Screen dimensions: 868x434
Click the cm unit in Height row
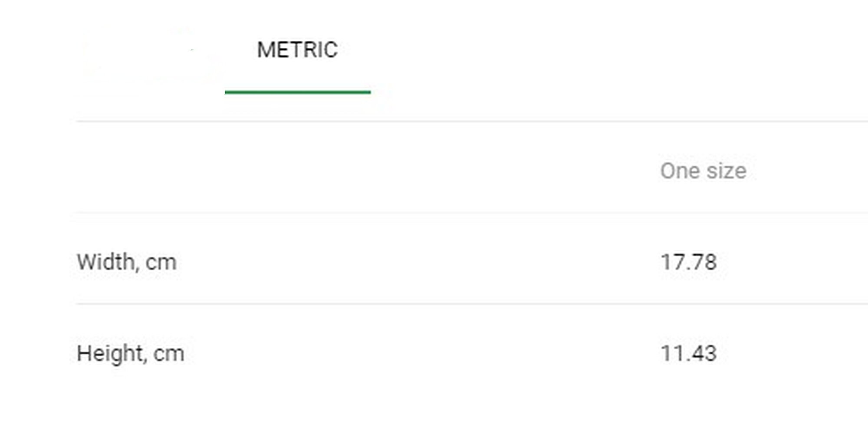pos(169,355)
